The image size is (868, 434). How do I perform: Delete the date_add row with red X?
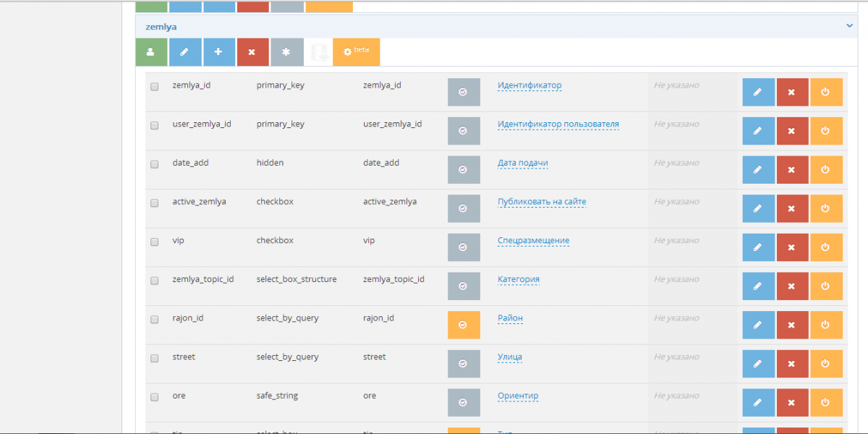tap(792, 170)
